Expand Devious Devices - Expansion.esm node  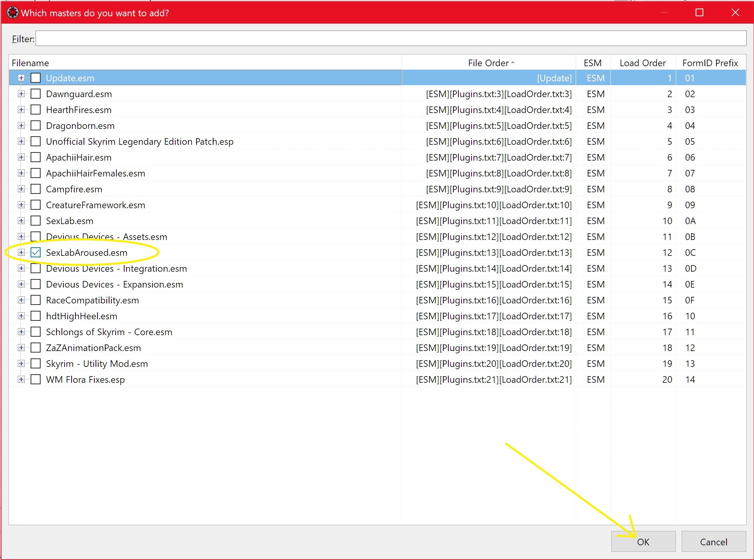[x=21, y=284]
